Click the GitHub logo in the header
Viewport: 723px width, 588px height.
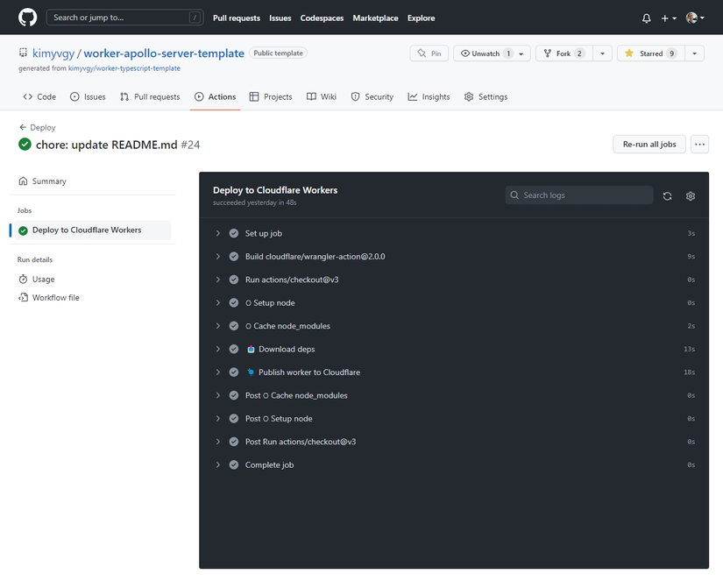point(25,18)
